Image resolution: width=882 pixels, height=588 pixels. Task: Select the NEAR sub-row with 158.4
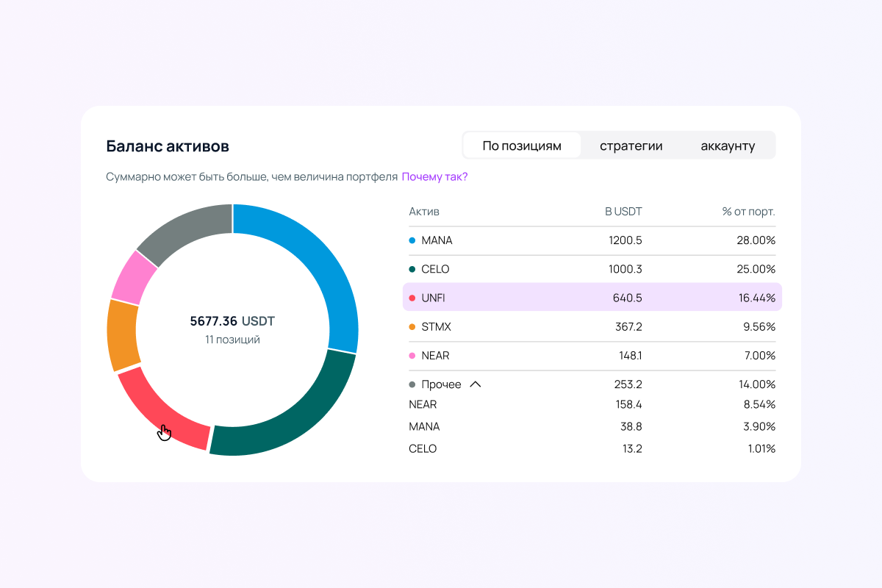click(x=592, y=404)
